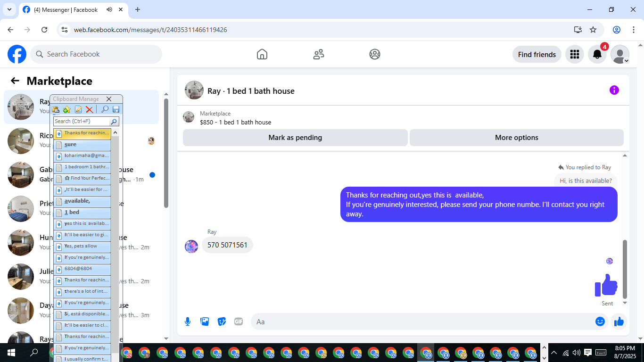
Task: Open the sticker picker icon
Action: point(222,321)
